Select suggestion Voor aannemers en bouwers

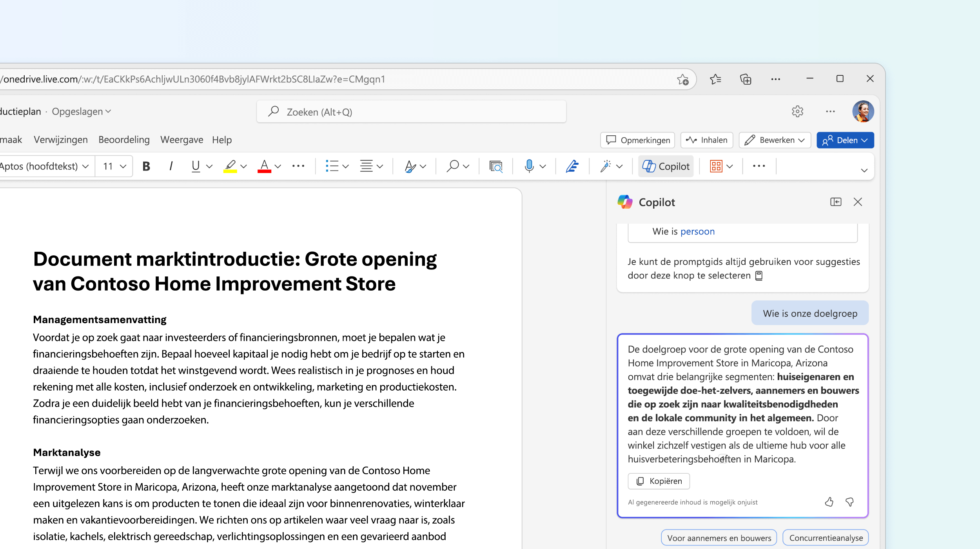click(719, 538)
